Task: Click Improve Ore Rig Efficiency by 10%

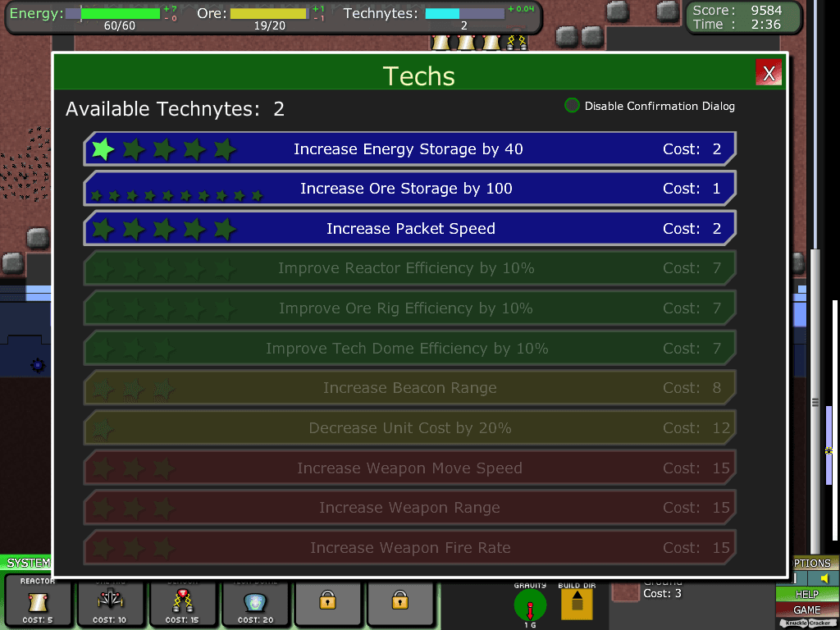Action: coord(410,308)
